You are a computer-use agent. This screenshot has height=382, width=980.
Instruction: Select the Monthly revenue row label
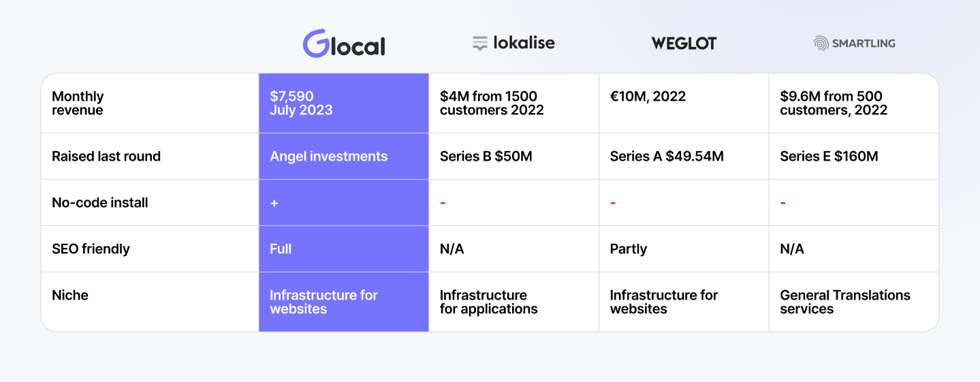click(78, 104)
